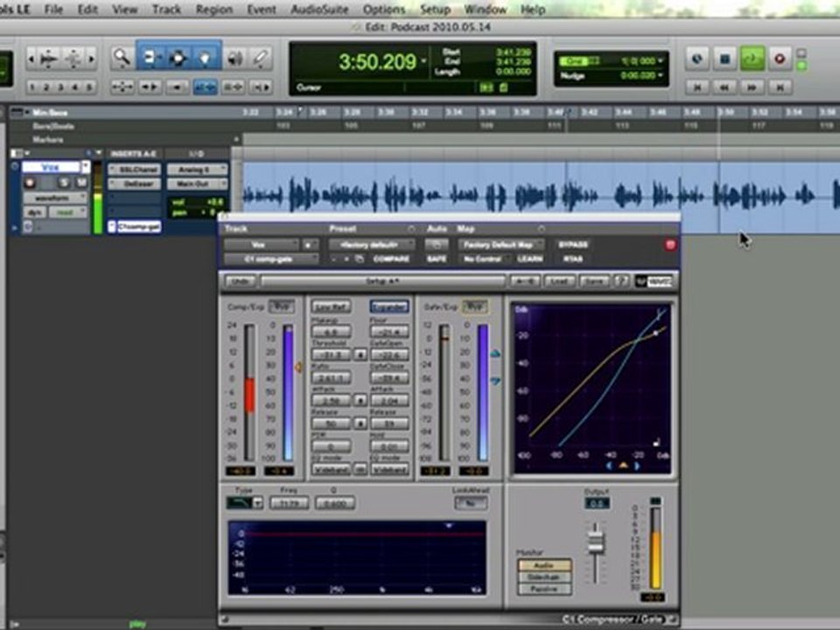Click the Online sync transport button
The width and height of the screenshot is (840, 630).
696,59
